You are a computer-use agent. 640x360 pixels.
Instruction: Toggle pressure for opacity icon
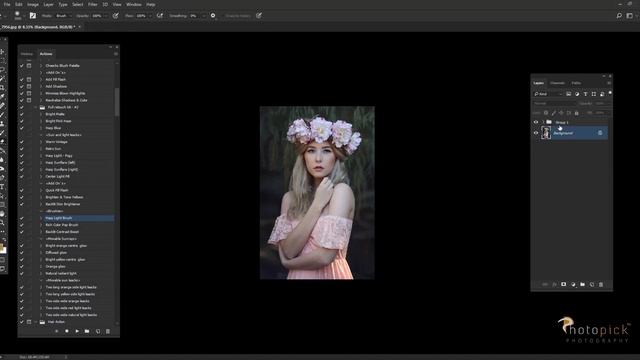(x=116, y=16)
